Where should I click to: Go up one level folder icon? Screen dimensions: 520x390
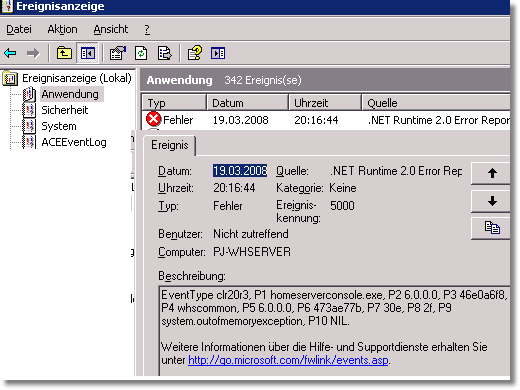coord(64,53)
